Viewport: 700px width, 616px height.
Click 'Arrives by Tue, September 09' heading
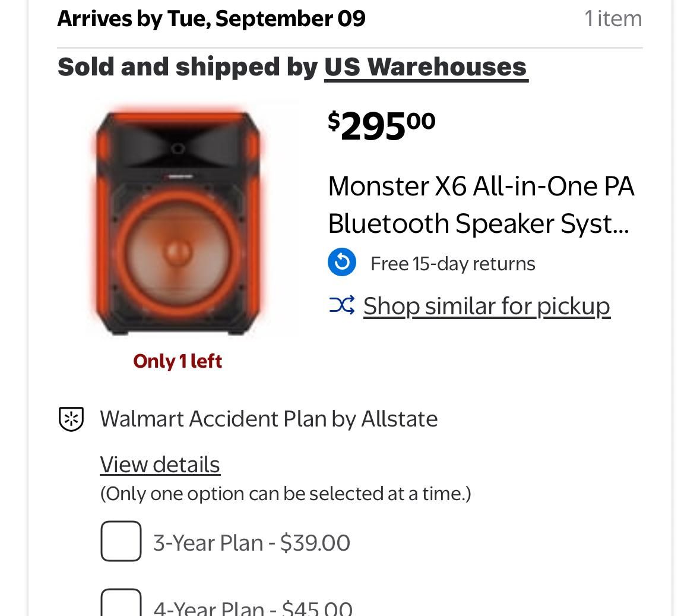coord(211,18)
